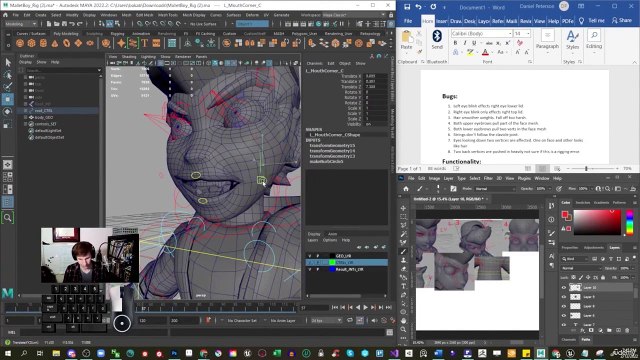Open the Filter menu in Photoshop
The height and width of the screenshot is (360, 640).
tap(488, 178)
